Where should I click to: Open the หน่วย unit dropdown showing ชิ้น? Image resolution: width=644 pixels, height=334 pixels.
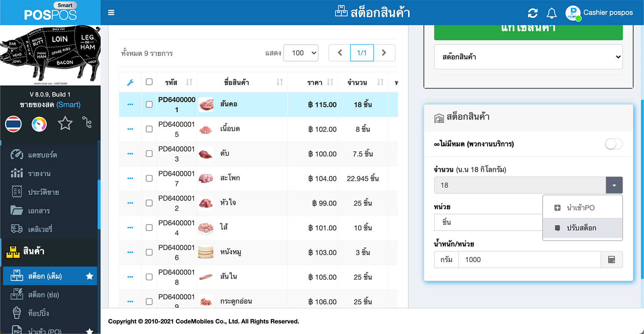click(488, 222)
